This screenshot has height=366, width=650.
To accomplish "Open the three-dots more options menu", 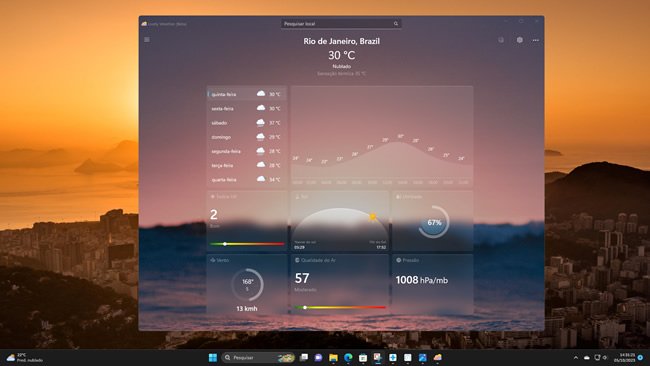I will click(536, 40).
